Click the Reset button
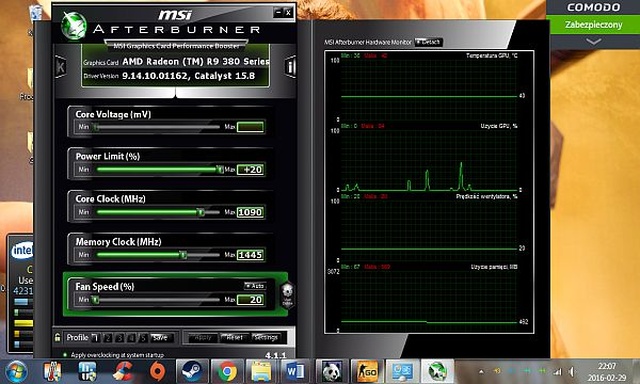 (x=234, y=337)
